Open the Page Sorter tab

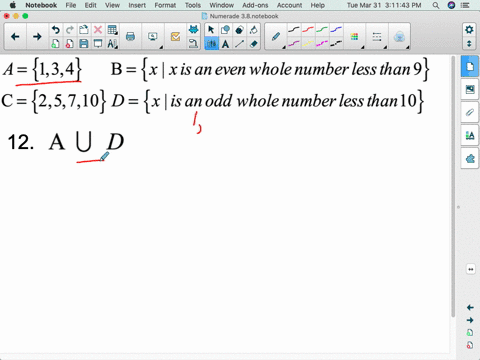(470, 67)
